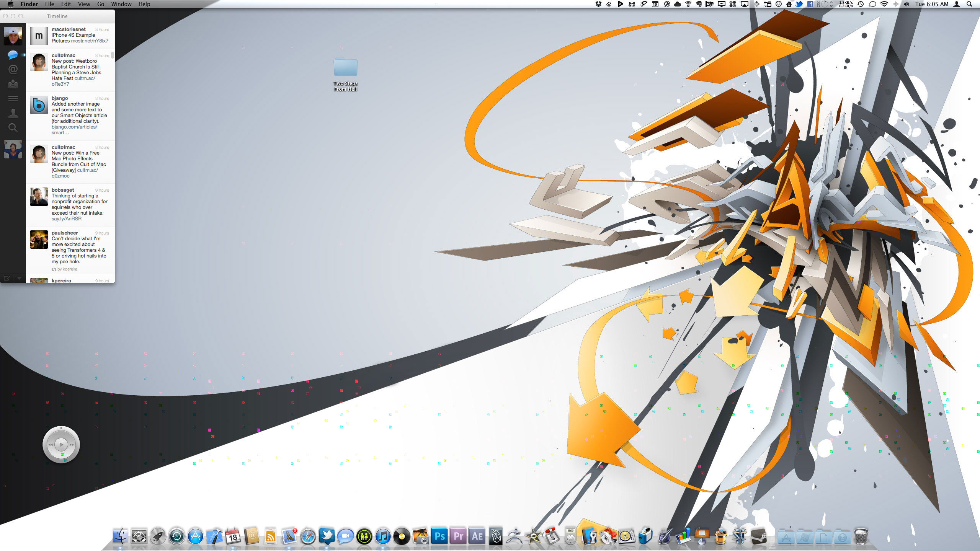Expand the dropdown arrow beside compose button
The height and width of the screenshot is (551, 980).
click(19, 279)
